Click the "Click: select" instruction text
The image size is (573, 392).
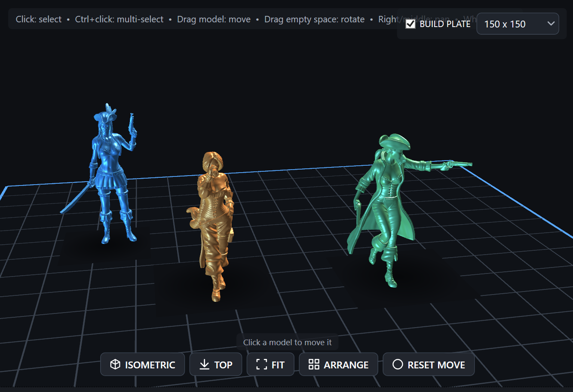[x=39, y=19]
